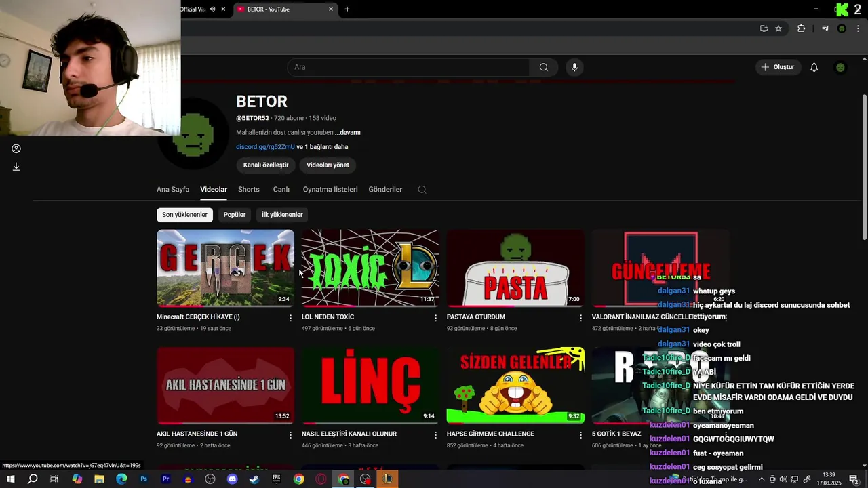Screen dimensions: 868x488
Task: Switch to Videolar tab
Action: pos(214,190)
